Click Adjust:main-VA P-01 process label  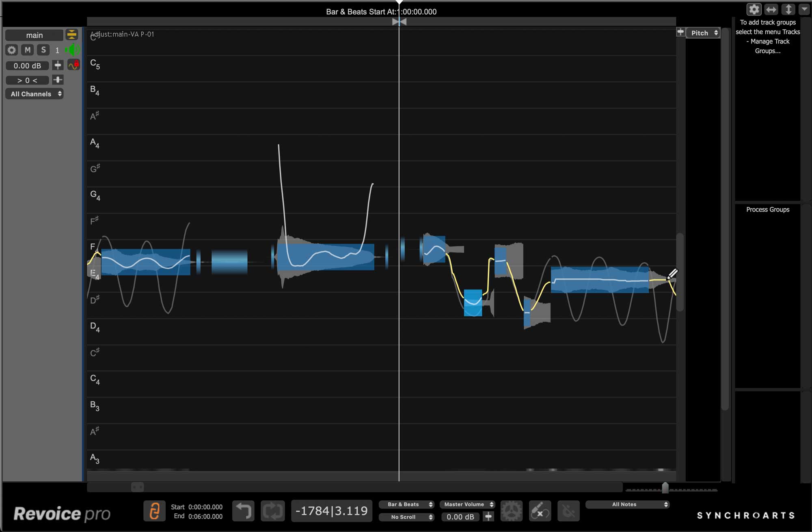point(122,34)
